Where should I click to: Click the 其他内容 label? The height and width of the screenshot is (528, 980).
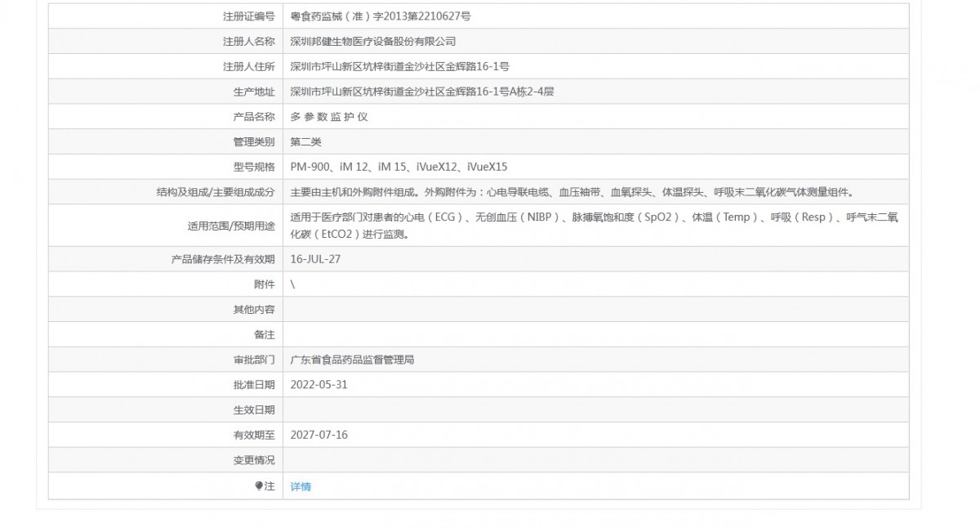[x=254, y=310]
